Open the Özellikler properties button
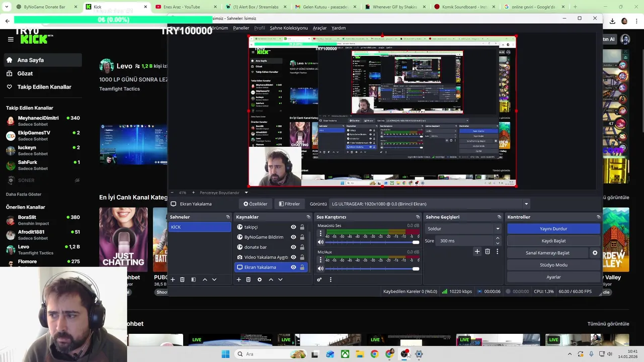644x362 pixels. [x=256, y=204]
